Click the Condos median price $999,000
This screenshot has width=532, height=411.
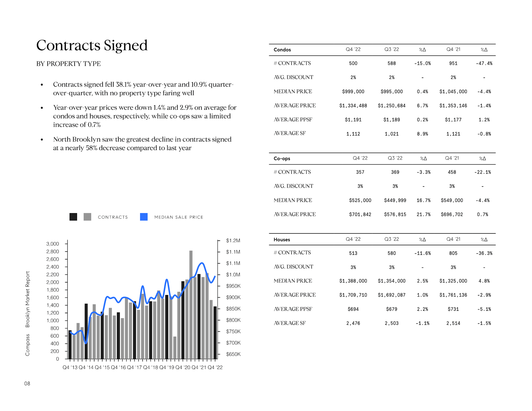353,92
